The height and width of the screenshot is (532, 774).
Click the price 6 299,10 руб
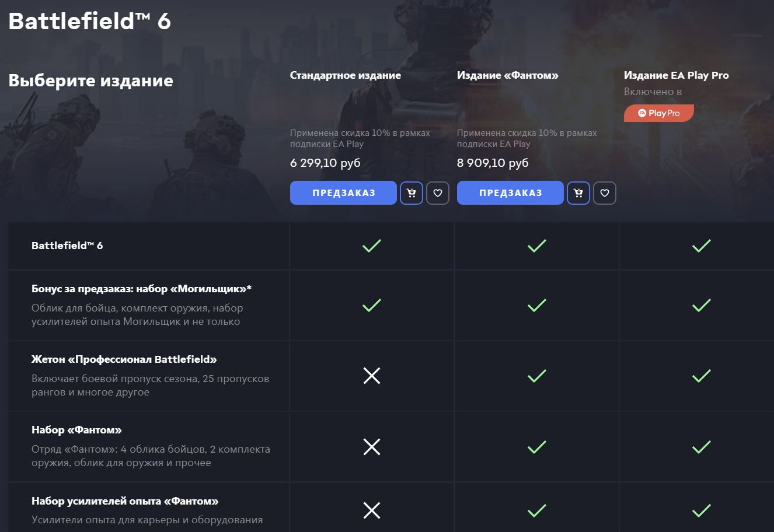pyautogui.click(x=325, y=163)
